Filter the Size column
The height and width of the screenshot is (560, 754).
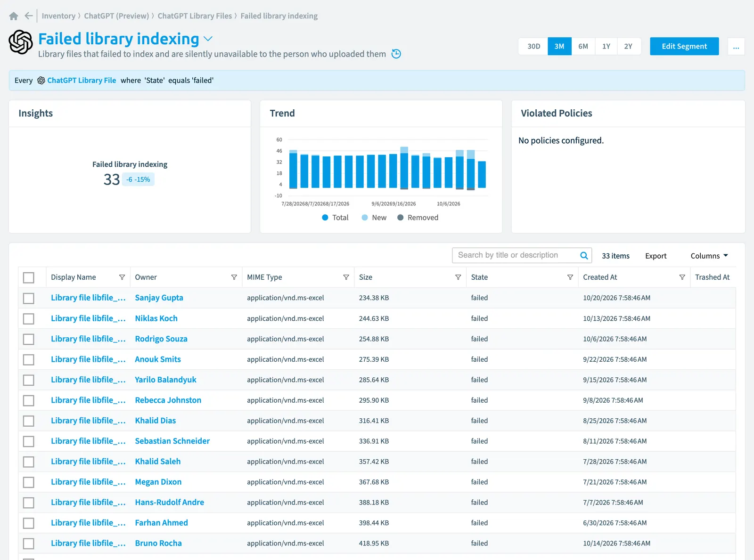[x=458, y=277]
